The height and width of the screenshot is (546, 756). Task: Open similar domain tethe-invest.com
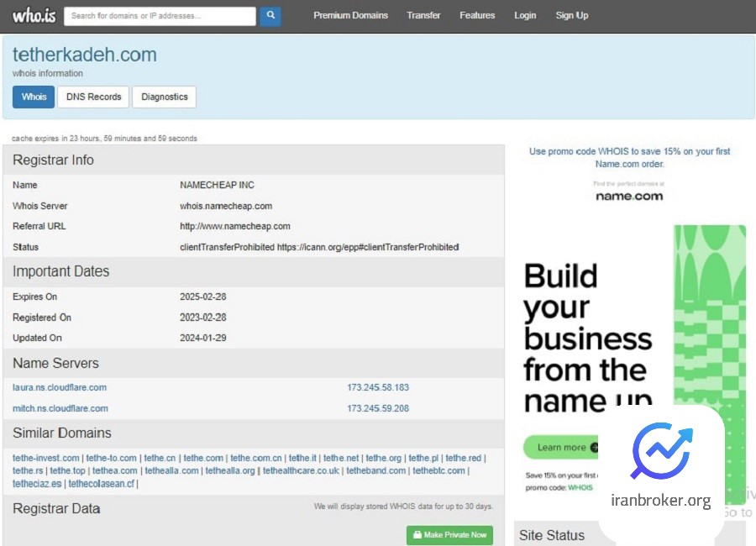[x=46, y=458]
